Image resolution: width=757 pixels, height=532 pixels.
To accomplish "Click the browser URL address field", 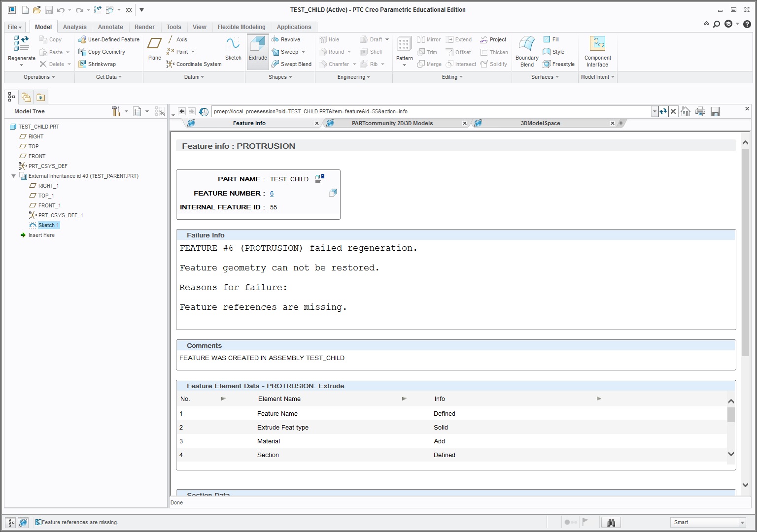I will tap(432, 111).
